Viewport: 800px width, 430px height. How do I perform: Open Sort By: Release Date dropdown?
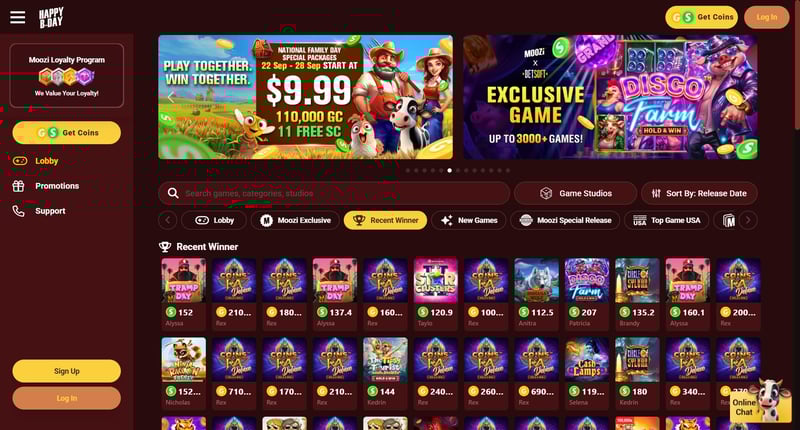[x=699, y=193]
